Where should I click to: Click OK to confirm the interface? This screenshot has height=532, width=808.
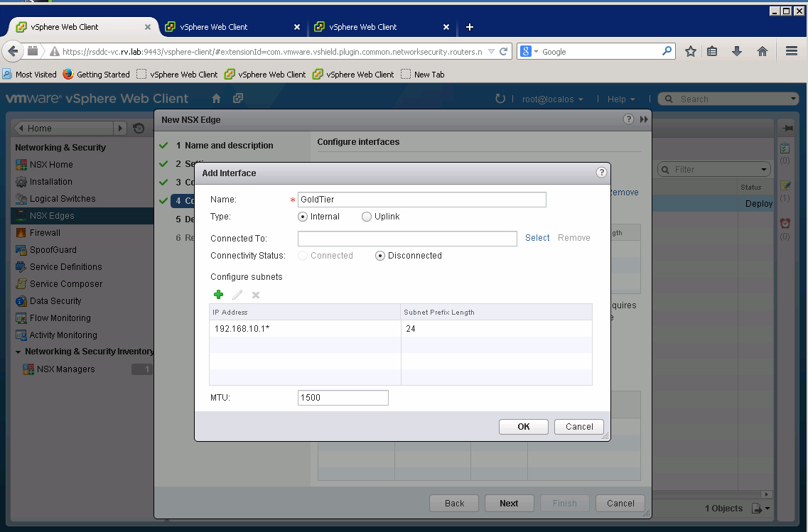(x=523, y=427)
